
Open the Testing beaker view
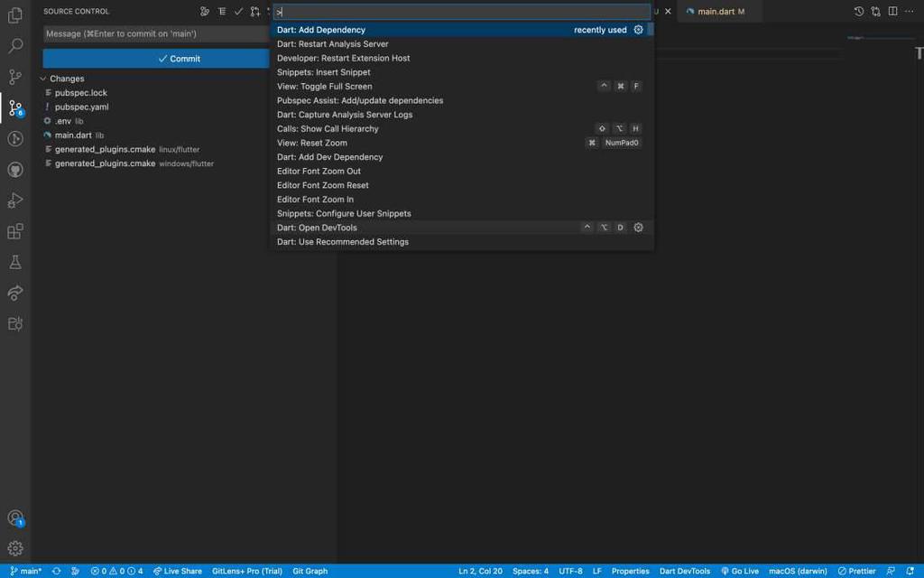click(x=14, y=261)
